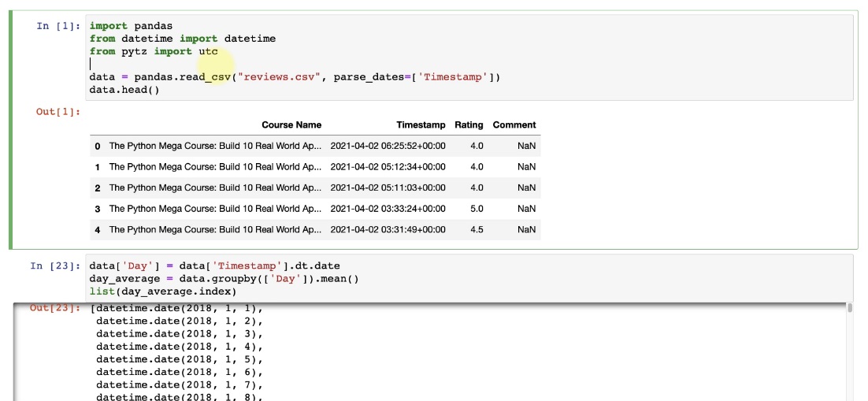Click the NaN comment cell in row 4
Screen dimensions: 868x401
[526, 230]
